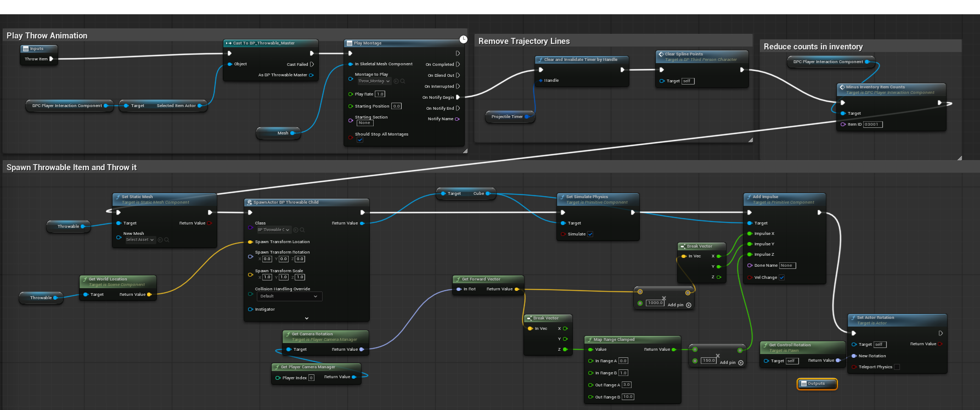Use selected asset arrow beside BP Throwable class
The width and height of the screenshot is (980, 410).
point(296,230)
